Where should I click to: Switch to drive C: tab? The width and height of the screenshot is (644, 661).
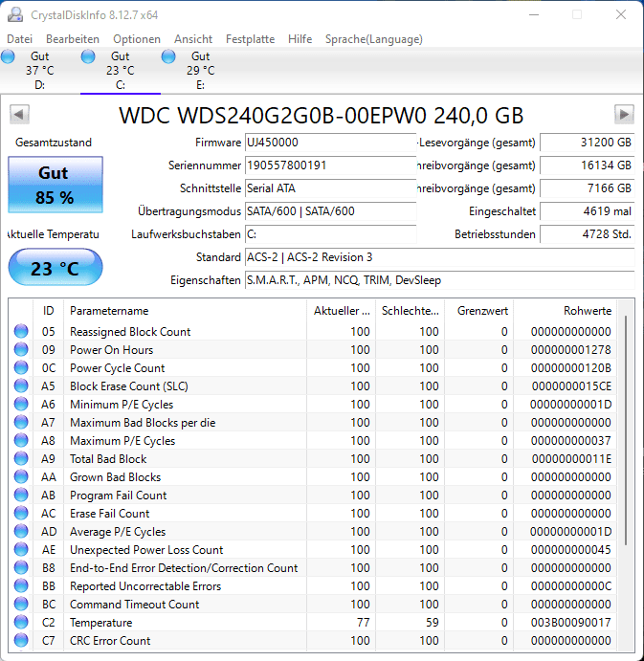click(x=121, y=71)
